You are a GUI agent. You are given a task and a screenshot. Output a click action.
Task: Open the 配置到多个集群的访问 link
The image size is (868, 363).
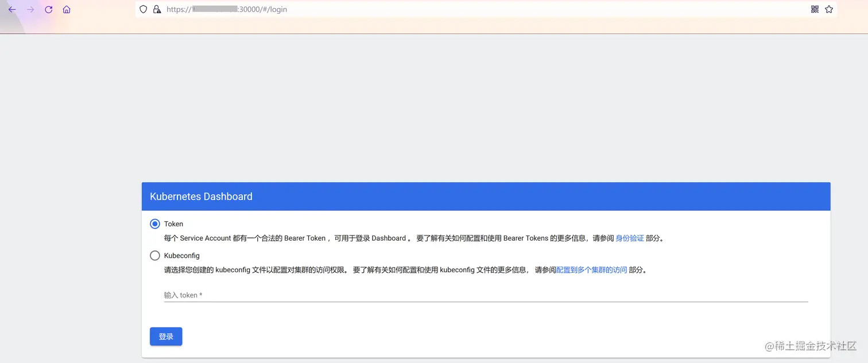coord(590,269)
